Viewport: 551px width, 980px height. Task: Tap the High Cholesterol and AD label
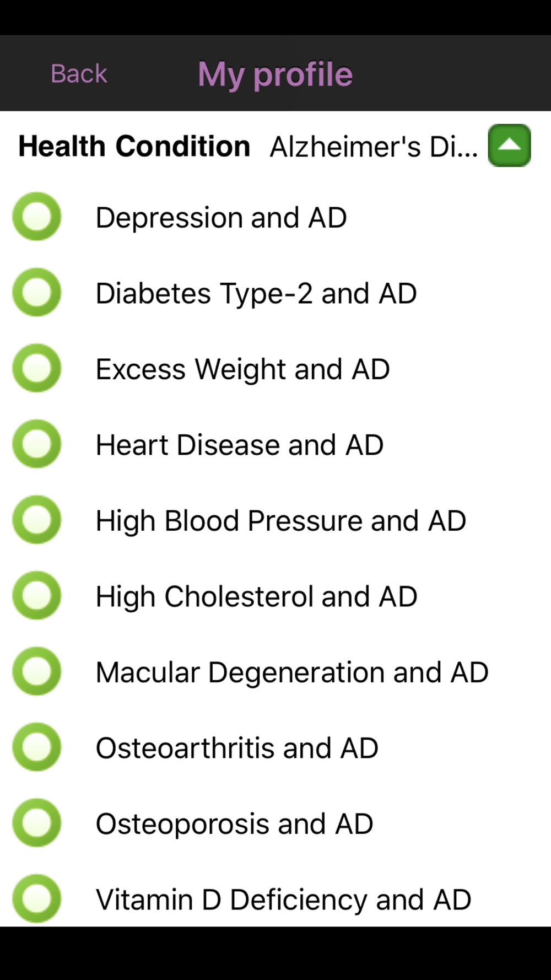256,596
